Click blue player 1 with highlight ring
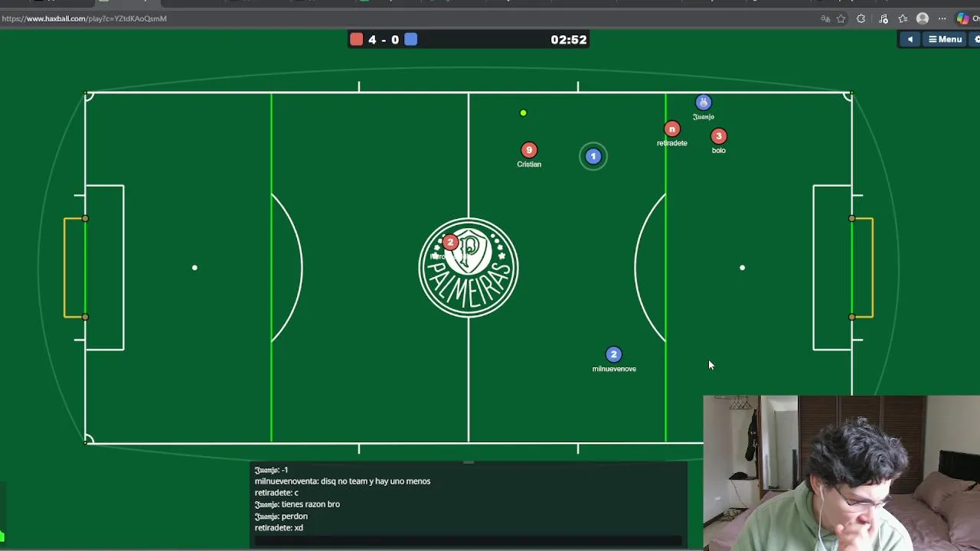Image resolution: width=980 pixels, height=551 pixels. click(593, 156)
